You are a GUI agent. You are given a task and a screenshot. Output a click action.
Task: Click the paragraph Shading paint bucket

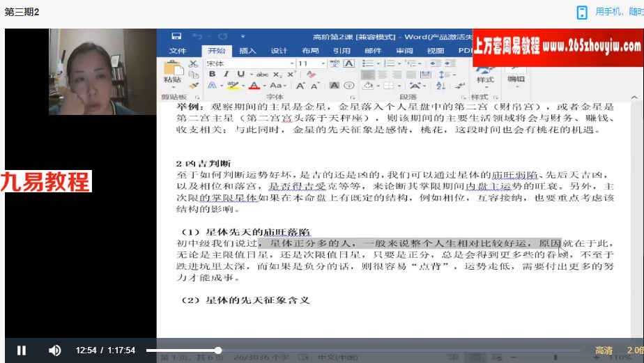tap(368, 86)
